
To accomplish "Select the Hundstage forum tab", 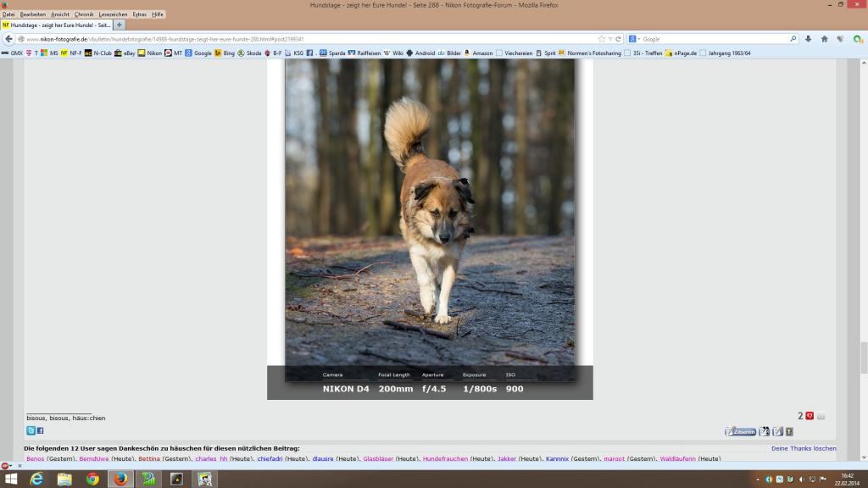I will click(x=57, y=25).
